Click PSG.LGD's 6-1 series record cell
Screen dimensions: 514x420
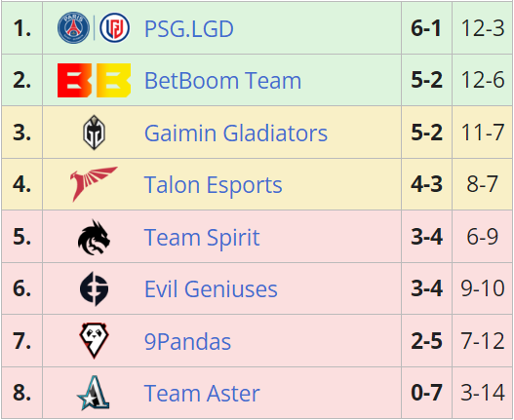tap(426, 28)
